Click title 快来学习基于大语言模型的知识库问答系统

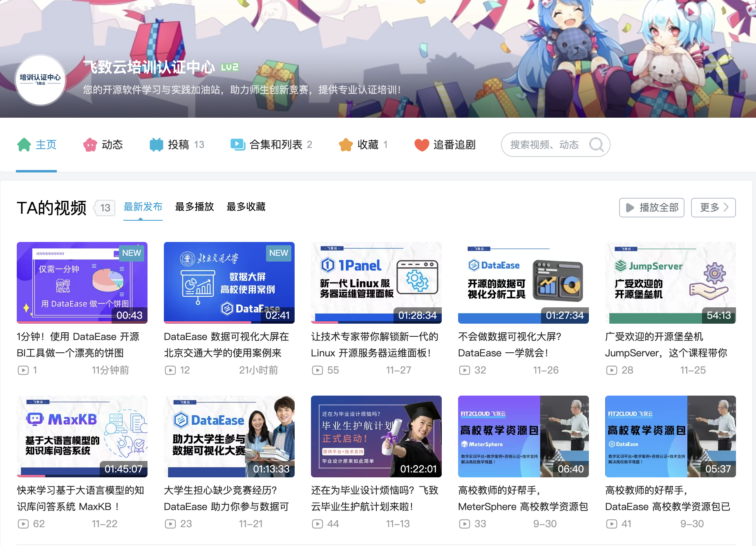coord(81,499)
